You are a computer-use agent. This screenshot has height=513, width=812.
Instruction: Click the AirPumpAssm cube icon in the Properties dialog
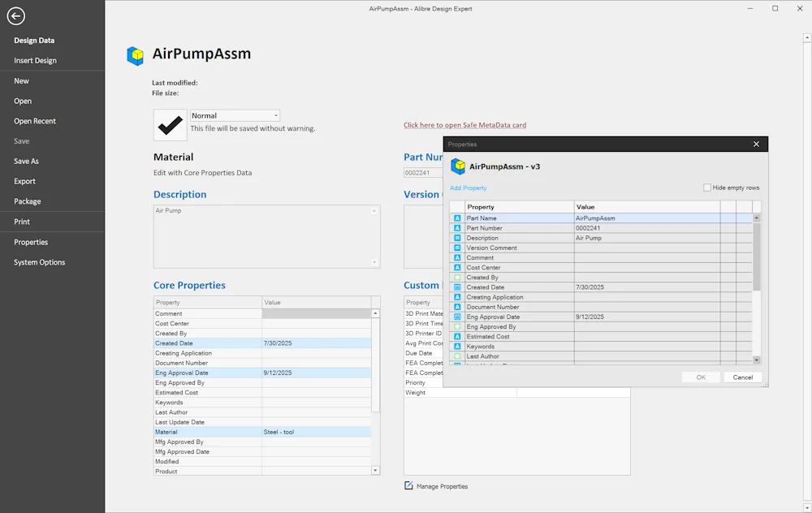[458, 166]
